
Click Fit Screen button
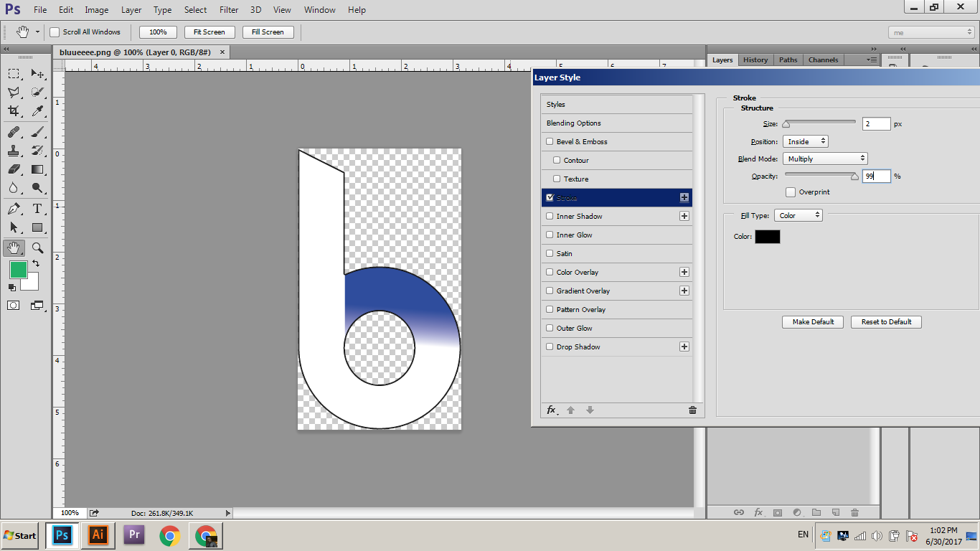pyautogui.click(x=209, y=32)
